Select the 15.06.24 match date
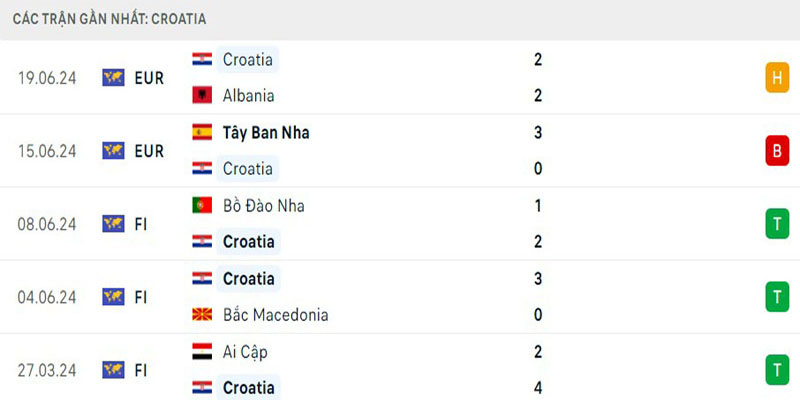Image resolution: width=800 pixels, height=400 pixels. click(47, 151)
